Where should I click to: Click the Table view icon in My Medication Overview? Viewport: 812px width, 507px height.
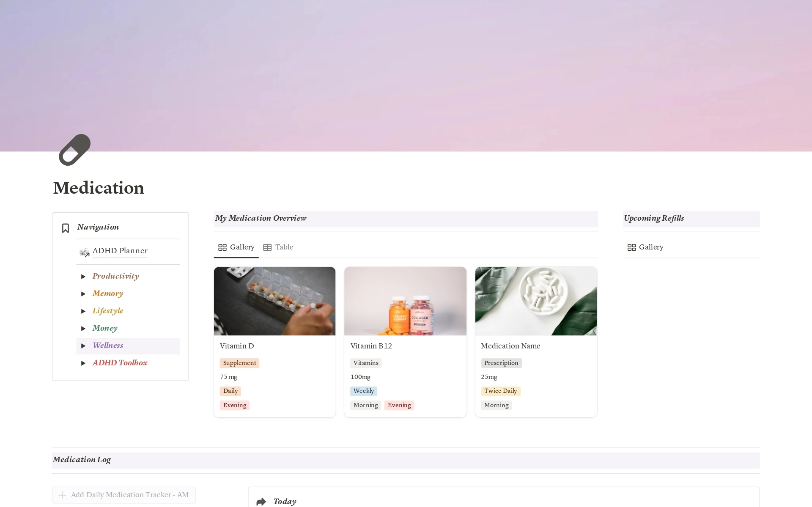(x=268, y=247)
